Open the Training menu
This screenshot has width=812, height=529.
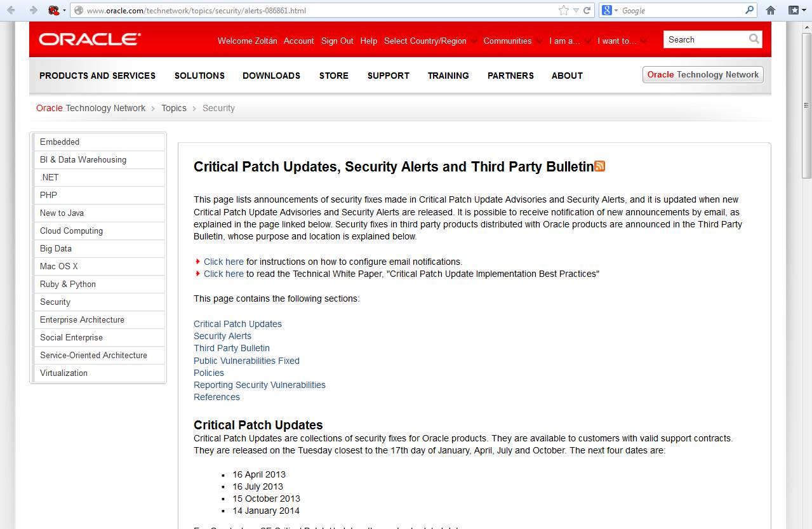coord(448,75)
